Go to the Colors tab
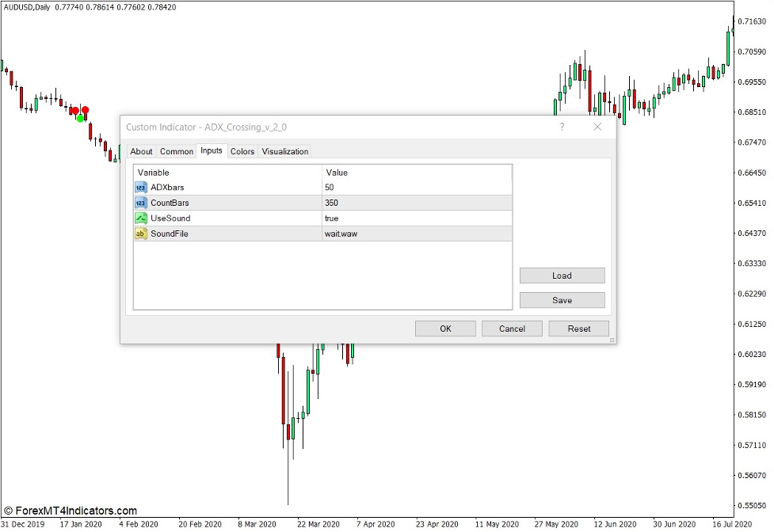 point(242,151)
